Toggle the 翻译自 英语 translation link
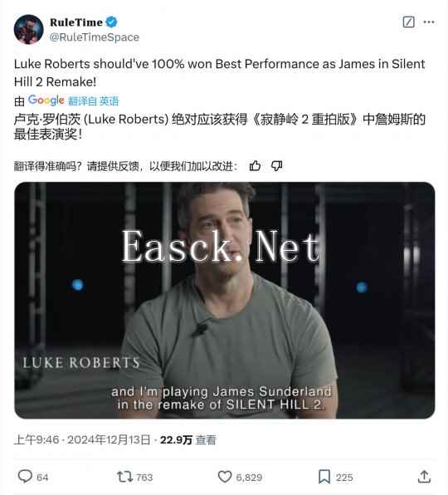This screenshot has height=495, width=448. coord(93,101)
